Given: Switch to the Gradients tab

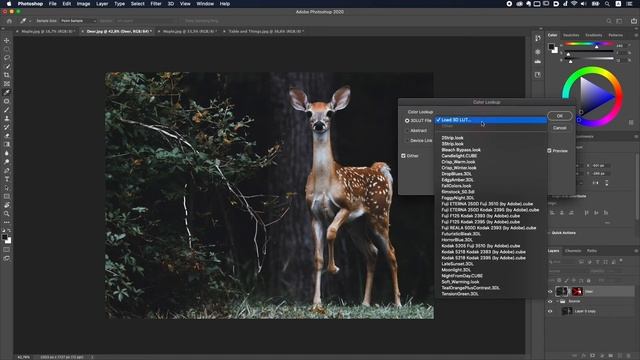Looking at the screenshot, I should tap(593, 36).
